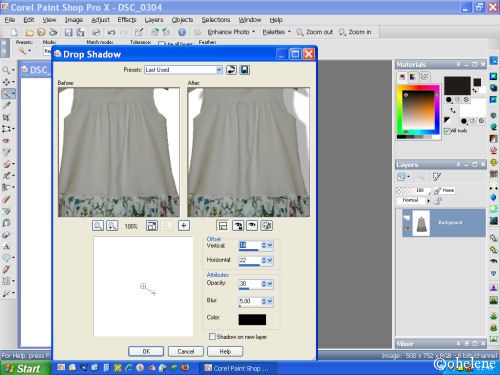Viewport: 500px width, 375px height.
Task: Click the New file icon in main toolbar
Action: point(14,32)
